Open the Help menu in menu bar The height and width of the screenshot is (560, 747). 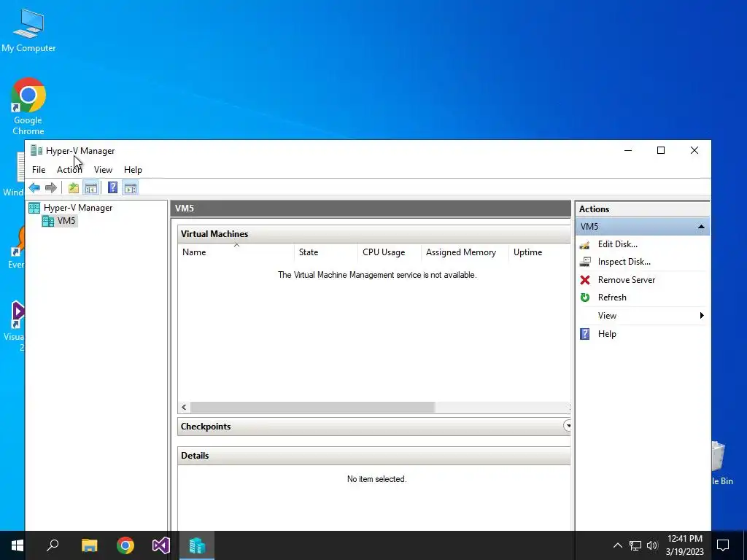pyautogui.click(x=133, y=169)
